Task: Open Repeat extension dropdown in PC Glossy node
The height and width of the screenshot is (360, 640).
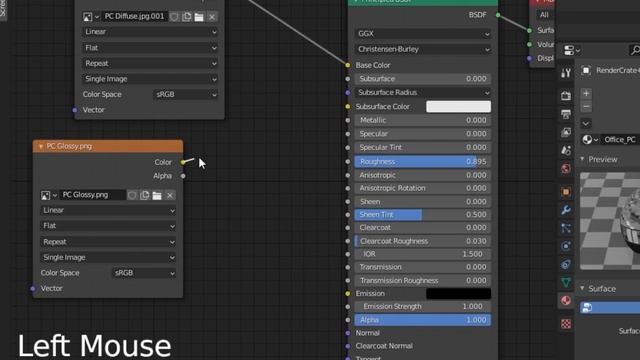Action: 108,242
